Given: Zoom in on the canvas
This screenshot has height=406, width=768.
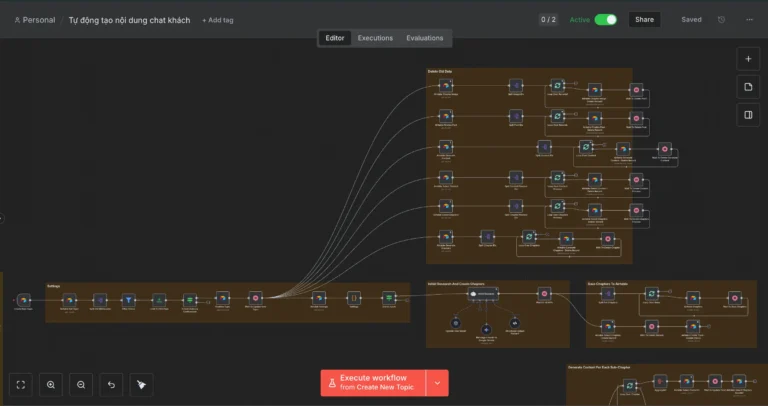Looking at the screenshot, I should tap(51, 384).
